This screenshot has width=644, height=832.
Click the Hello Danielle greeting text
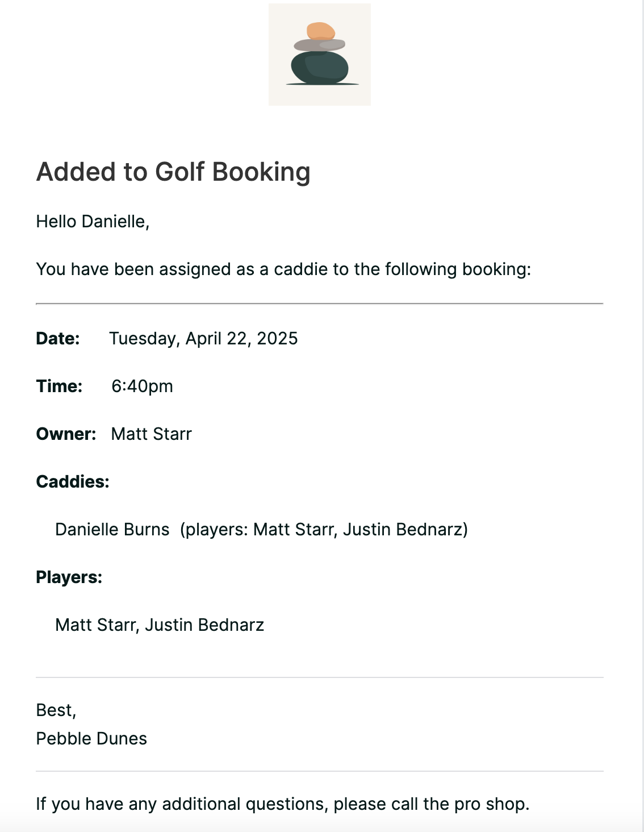tap(93, 222)
